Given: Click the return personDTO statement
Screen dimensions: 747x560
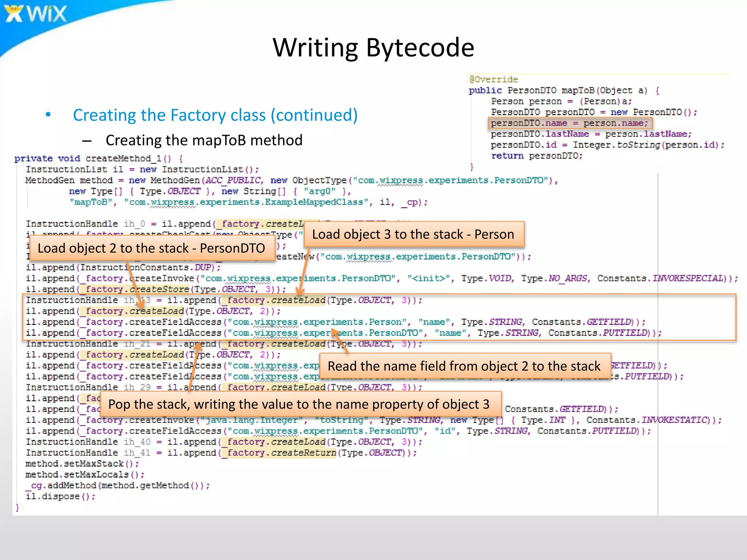Looking at the screenshot, I should (x=537, y=156).
